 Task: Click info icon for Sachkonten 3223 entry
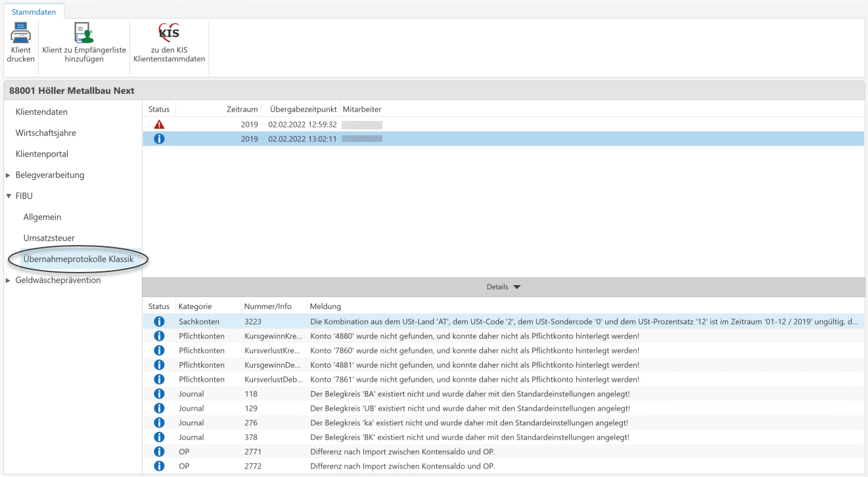click(159, 321)
